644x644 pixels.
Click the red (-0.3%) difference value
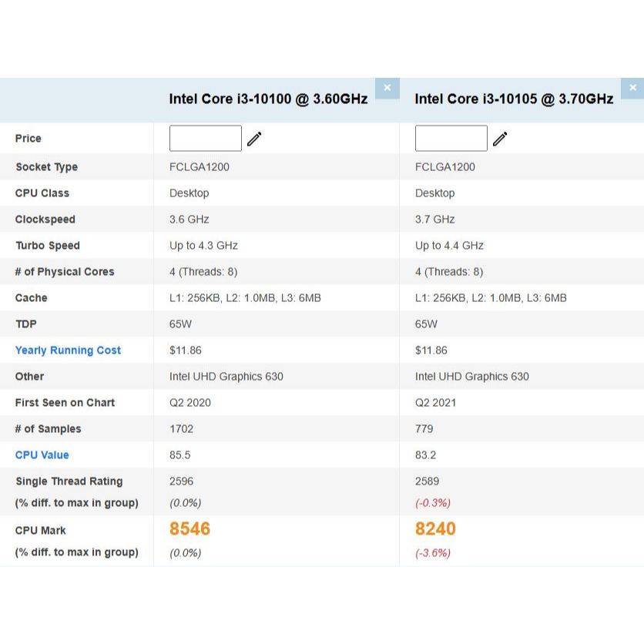pos(433,503)
